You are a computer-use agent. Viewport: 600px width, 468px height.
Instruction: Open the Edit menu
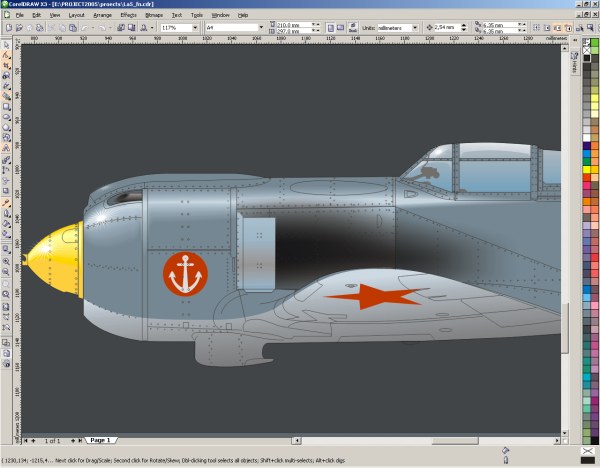tap(36, 15)
